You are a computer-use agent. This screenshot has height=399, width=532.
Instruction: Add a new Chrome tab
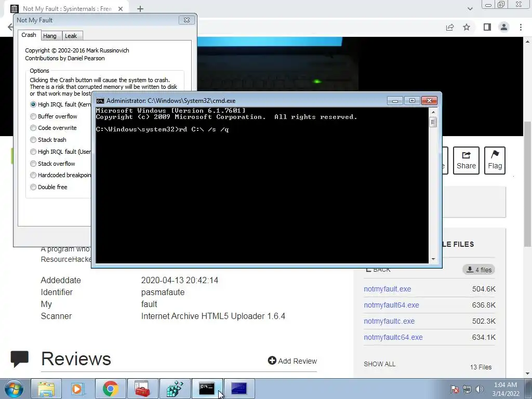tap(140, 9)
